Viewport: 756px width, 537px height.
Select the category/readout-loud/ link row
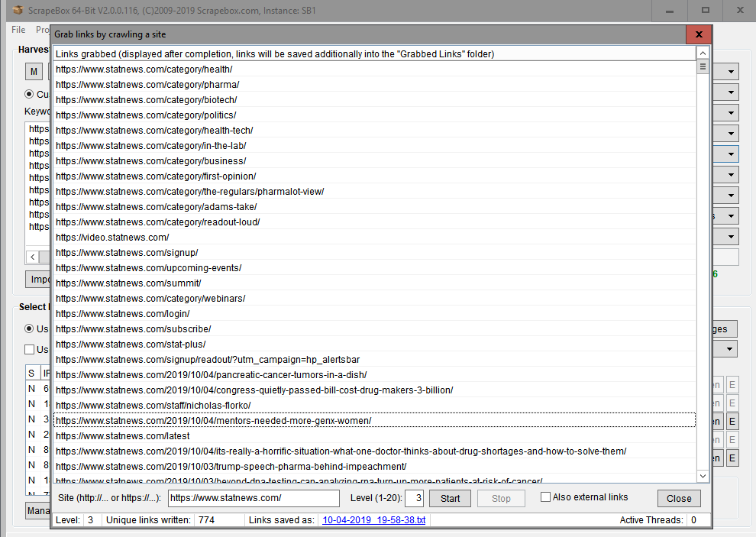[x=375, y=222]
